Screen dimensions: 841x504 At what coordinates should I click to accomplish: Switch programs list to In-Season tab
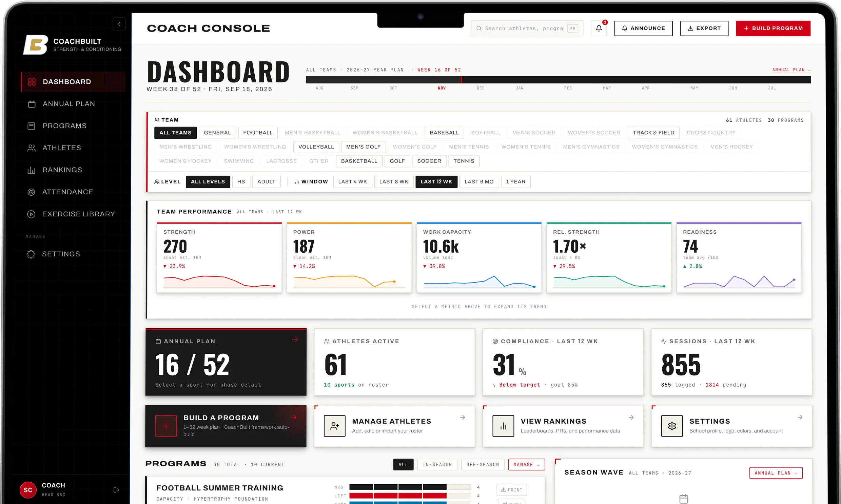(437, 465)
